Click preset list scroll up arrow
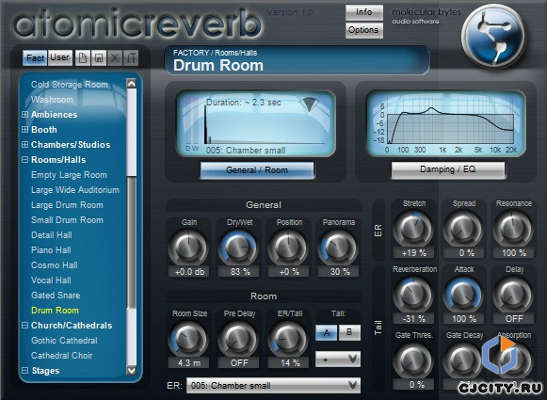The image size is (547, 400). pyautogui.click(x=132, y=84)
